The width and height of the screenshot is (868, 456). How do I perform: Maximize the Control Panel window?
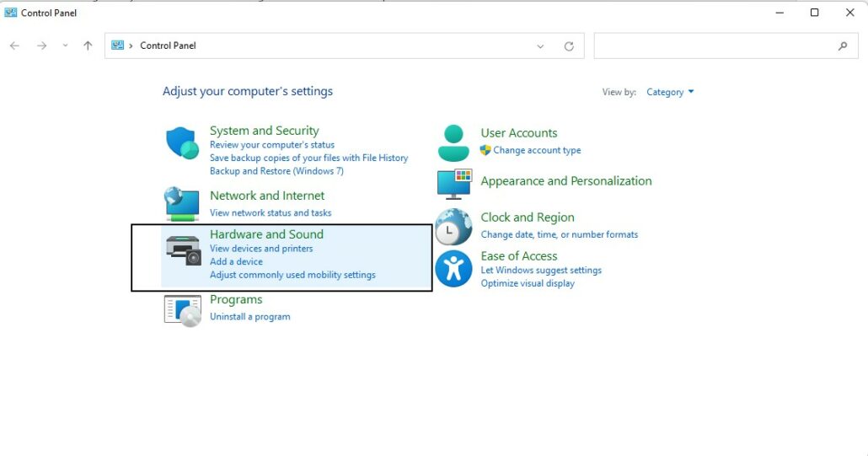814,12
